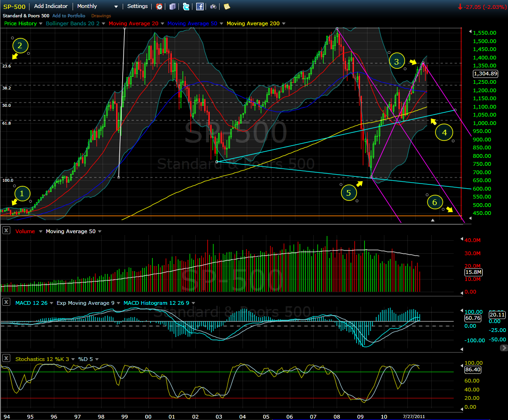Expand the blue Moving Average 50 dropdown

coord(221,24)
